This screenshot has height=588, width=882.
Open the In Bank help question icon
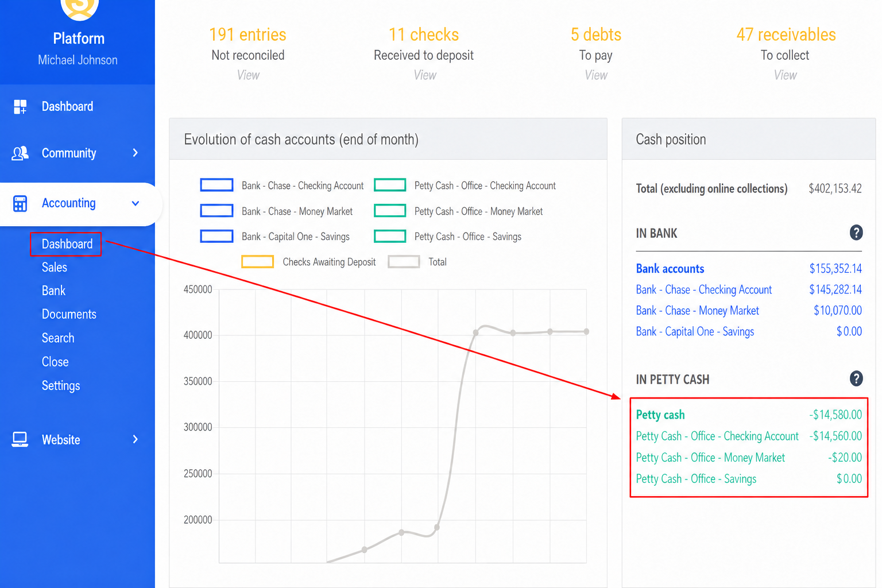coord(856,233)
